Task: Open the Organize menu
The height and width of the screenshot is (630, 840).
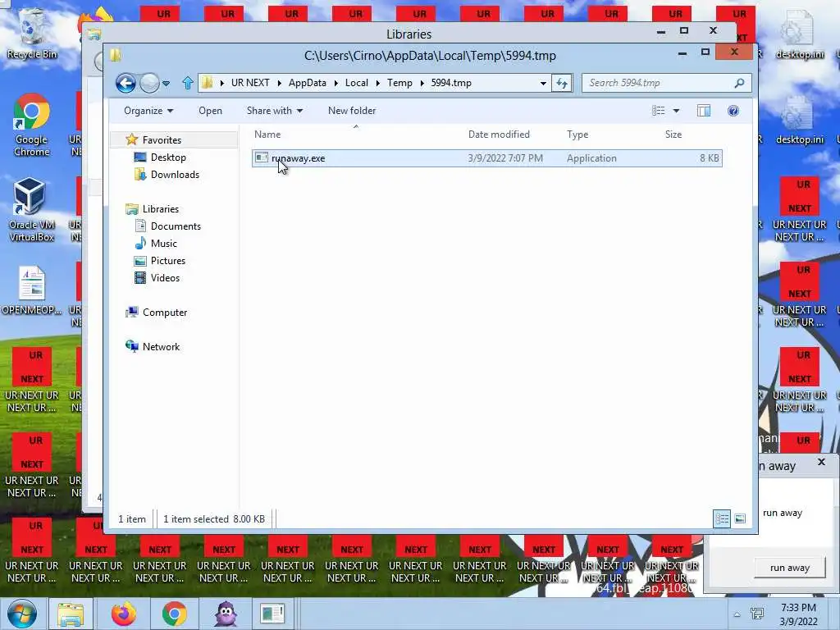Action: pos(148,111)
